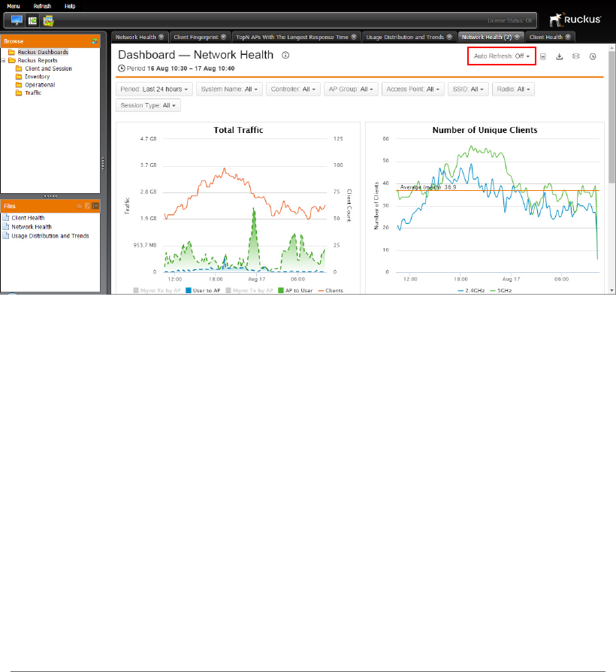Open the Auto Refresh: Off dropdown
This screenshot has width=616, height=672.
point(502,56)
